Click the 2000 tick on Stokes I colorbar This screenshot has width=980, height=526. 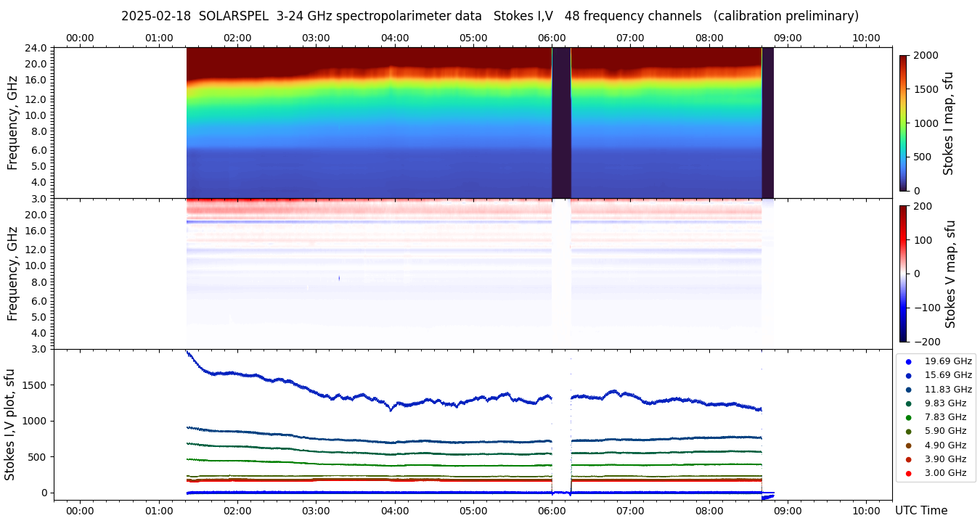pos(925,55)
